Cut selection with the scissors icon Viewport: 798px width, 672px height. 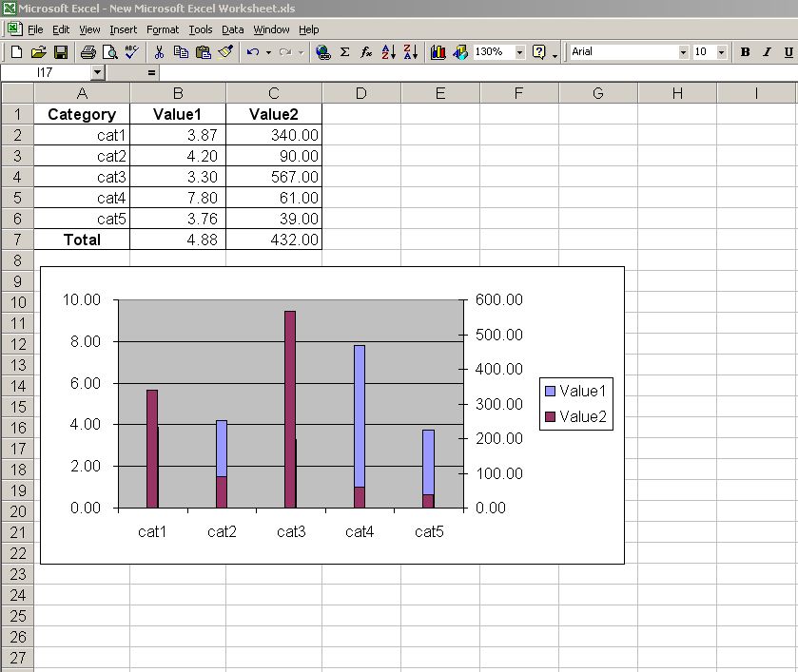coord(159,52)
